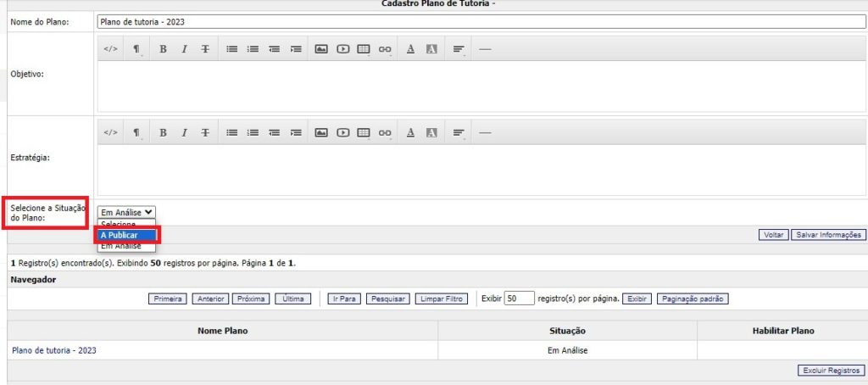Click unordered list icon in Estratégia toolbar
868x385 pixels.
click(231, 133)
